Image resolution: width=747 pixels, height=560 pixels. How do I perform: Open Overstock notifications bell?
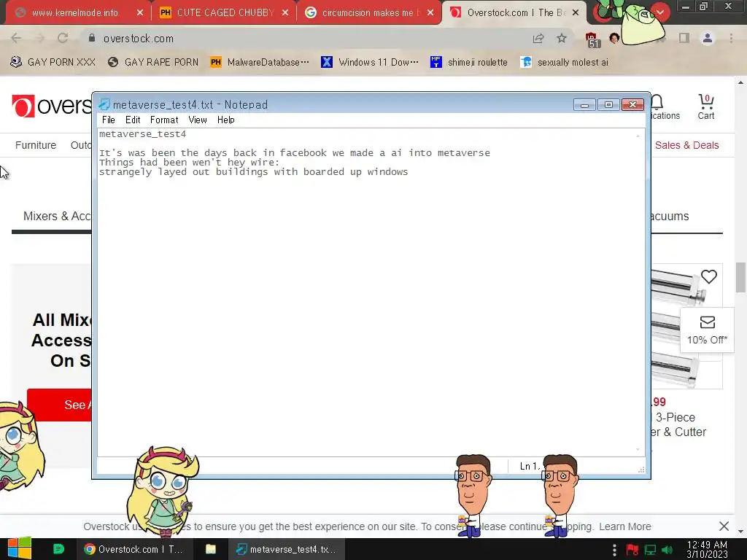(657, 102)
